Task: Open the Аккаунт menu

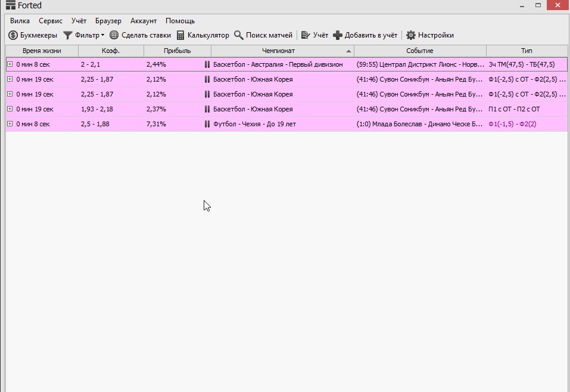Action: [144, 21]
